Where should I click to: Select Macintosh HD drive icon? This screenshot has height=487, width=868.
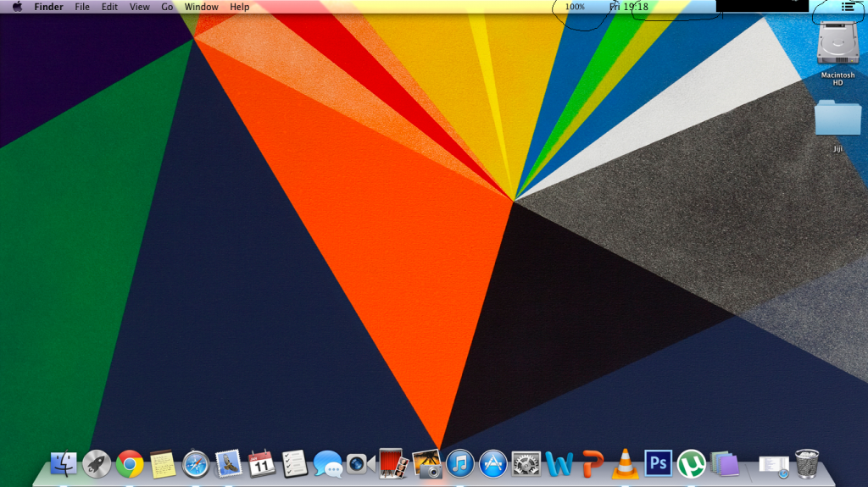[837, 53]
